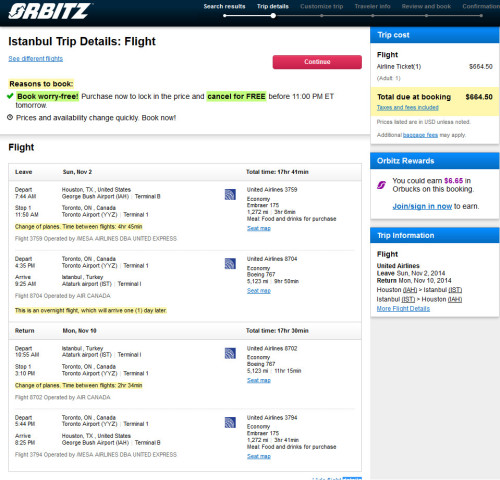This screenshot has width=500, height=480.
Task: Click the green checkmark beside Book worry-free
Action: (10, 96)
